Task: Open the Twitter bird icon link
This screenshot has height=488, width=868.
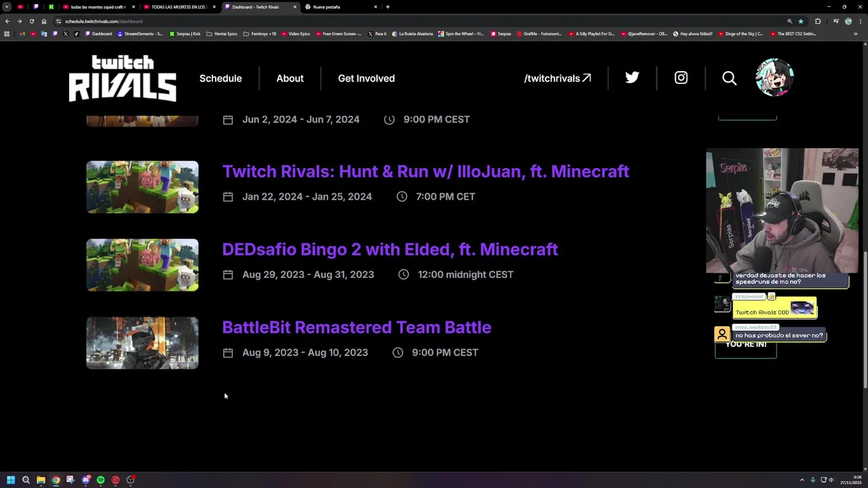Action: click(x=632, y=78)
